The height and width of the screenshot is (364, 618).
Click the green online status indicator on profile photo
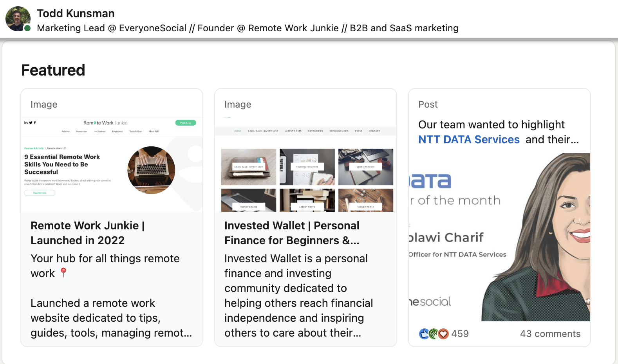tap(27, 29)
